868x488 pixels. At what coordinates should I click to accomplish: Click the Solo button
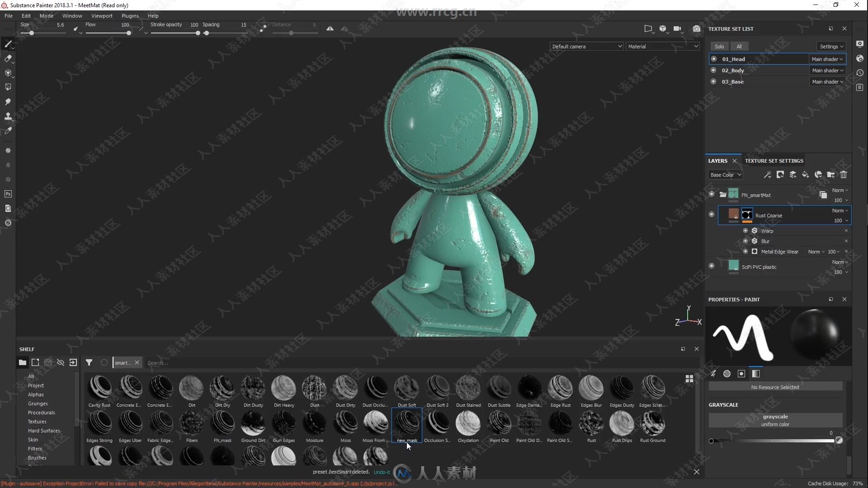719,46
